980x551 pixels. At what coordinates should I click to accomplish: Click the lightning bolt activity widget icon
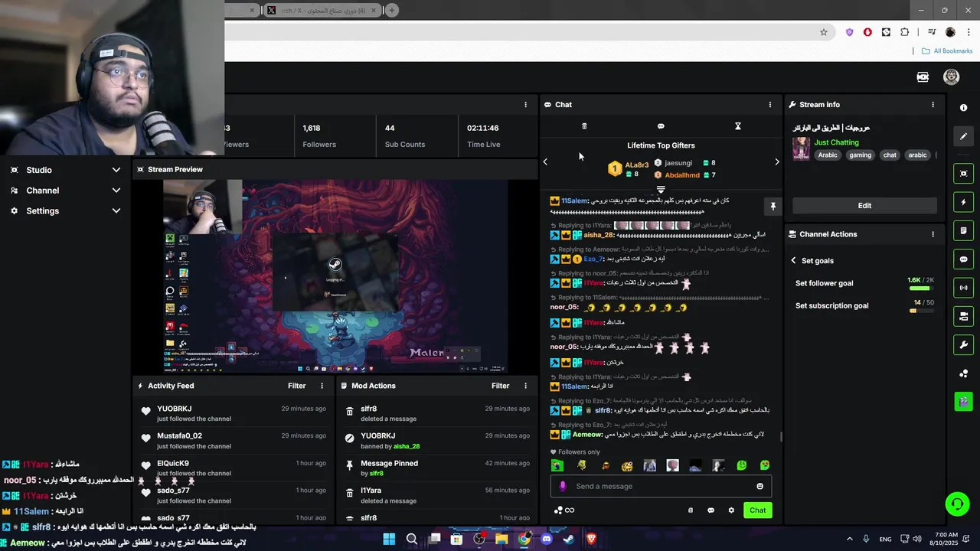964,202
